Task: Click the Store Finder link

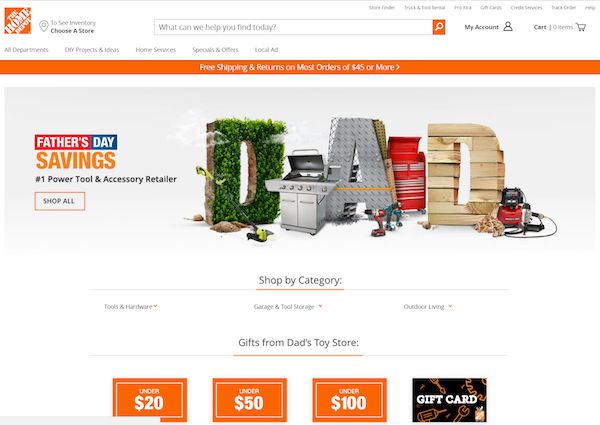Action: tap(382, 8)
